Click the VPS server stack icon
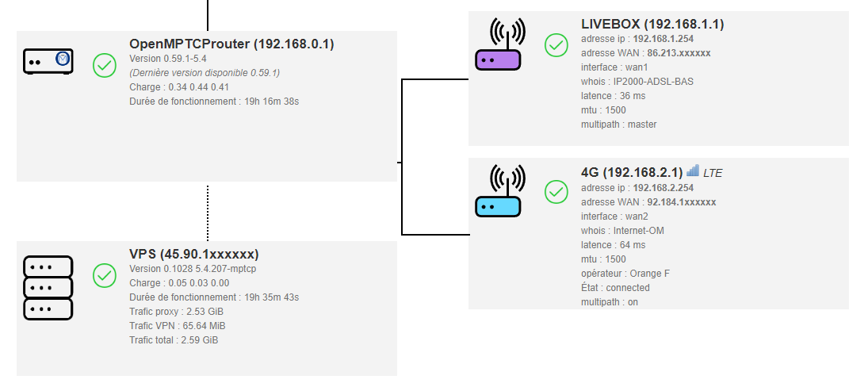The image size is (868, 391). click(48, 287)
